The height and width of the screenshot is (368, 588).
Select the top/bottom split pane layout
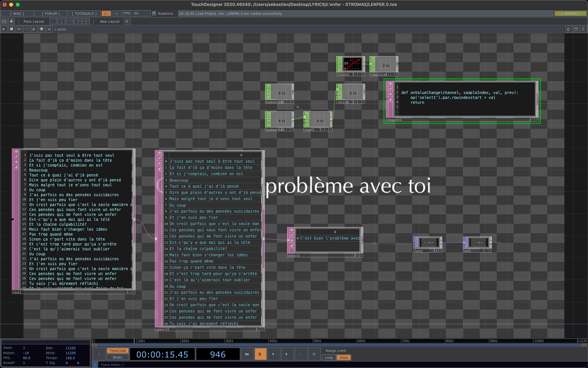[x=70, y=21]
